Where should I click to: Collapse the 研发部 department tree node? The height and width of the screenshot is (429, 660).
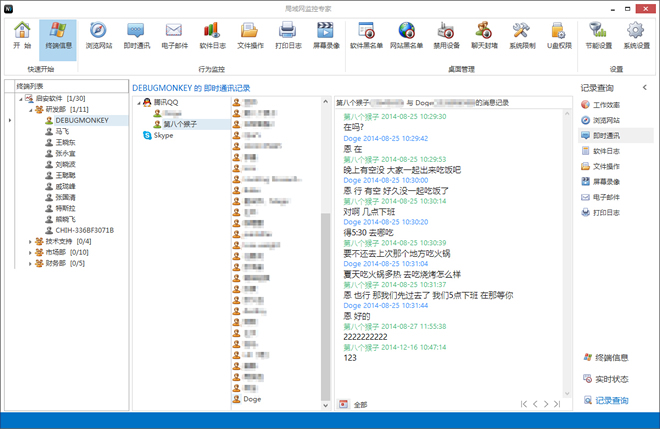point(30,110)
